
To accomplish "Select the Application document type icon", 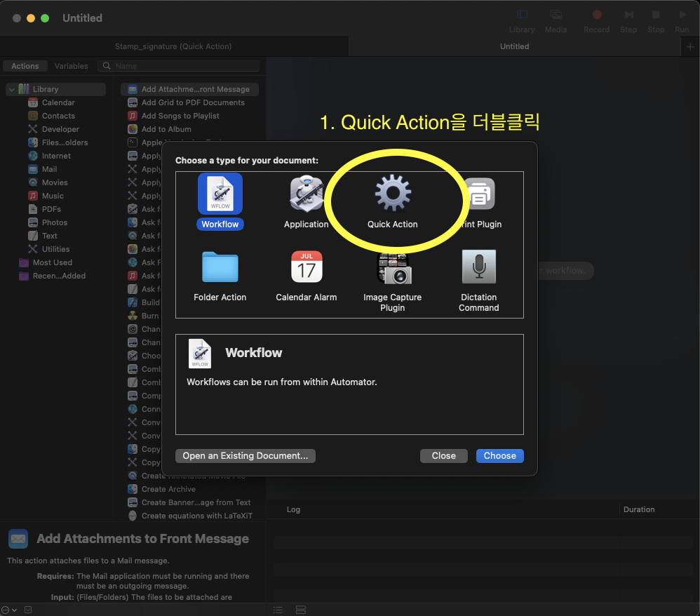I will pos(306,194).
